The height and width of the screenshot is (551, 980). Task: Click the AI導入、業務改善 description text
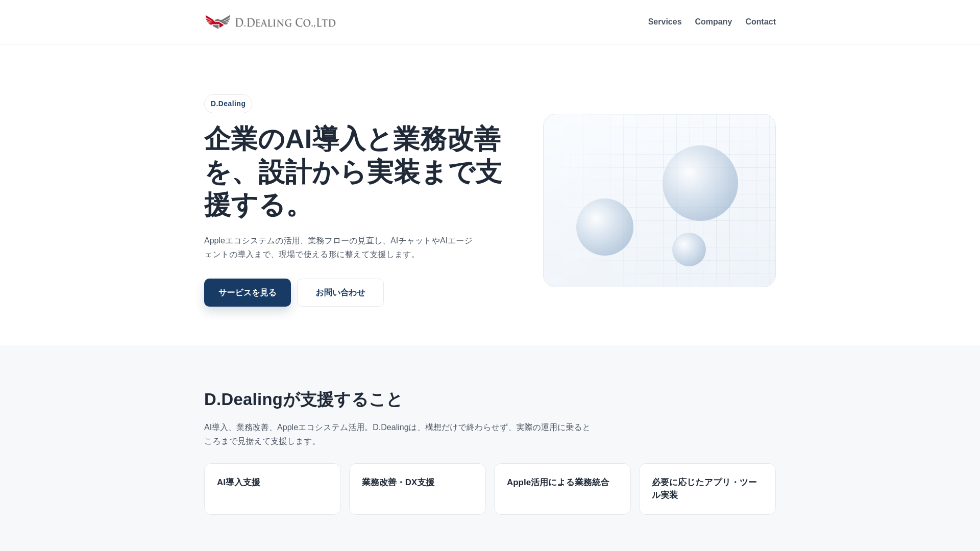[x=398, y=434]
